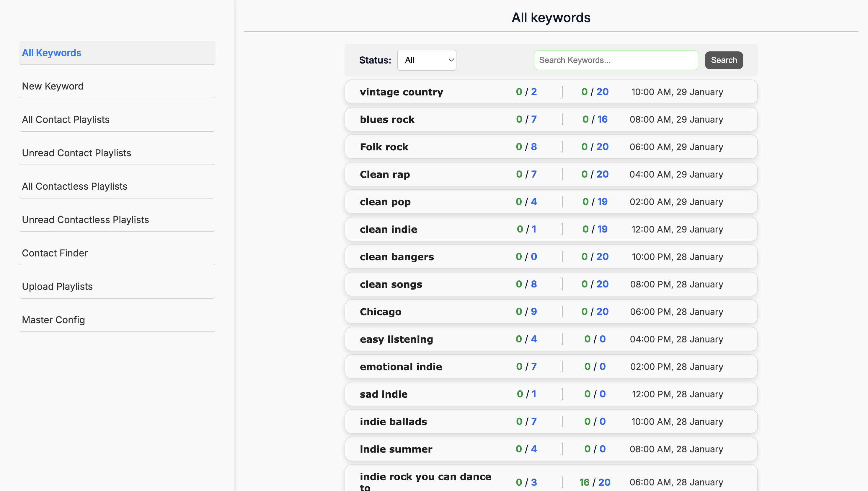Viewport: 868px width, 491px height.
Task: Open the emotional indie keyword
Action: [x=551, y=367]
